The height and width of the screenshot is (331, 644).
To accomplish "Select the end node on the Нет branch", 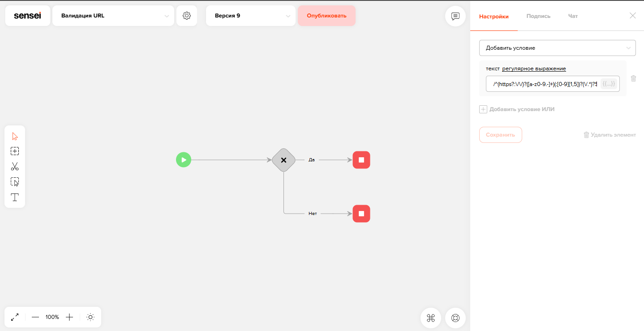I will (361, 214).
